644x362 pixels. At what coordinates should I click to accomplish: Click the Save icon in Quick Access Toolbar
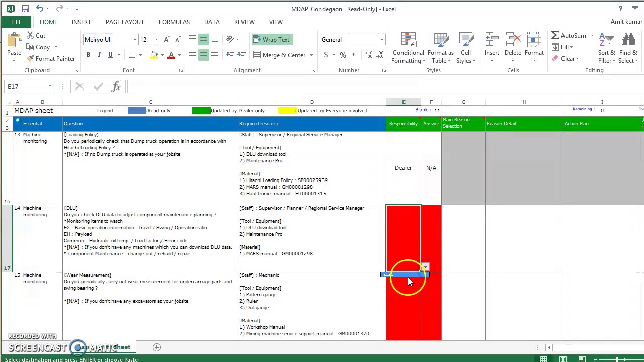(x=25, y=9)
